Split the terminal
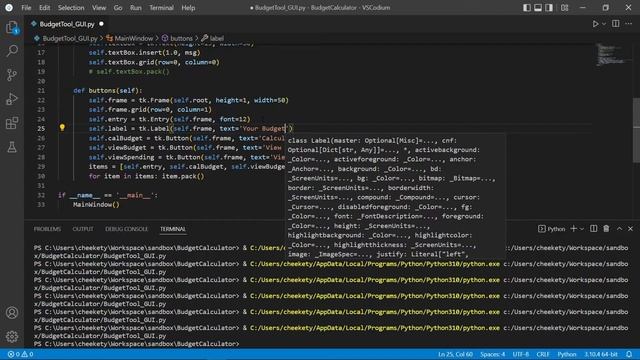 pos(593,229)
